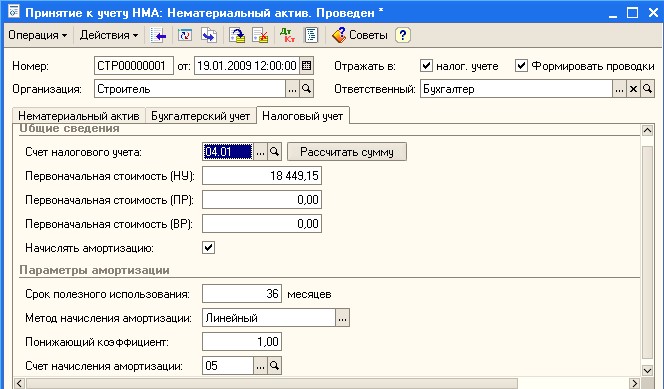Click the vertical scrollbar thumb
Screen dimensions: 664x389
coord(647,252)
